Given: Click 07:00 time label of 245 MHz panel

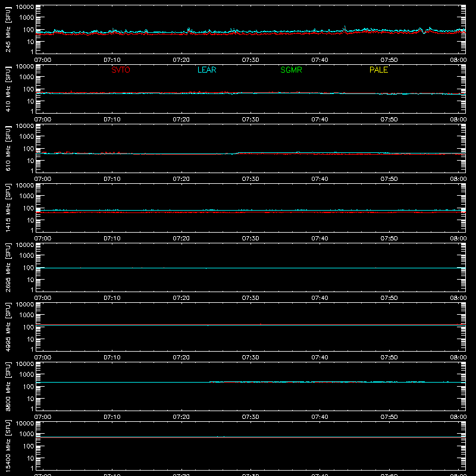Looking at the screenshot, I should 43,60.
